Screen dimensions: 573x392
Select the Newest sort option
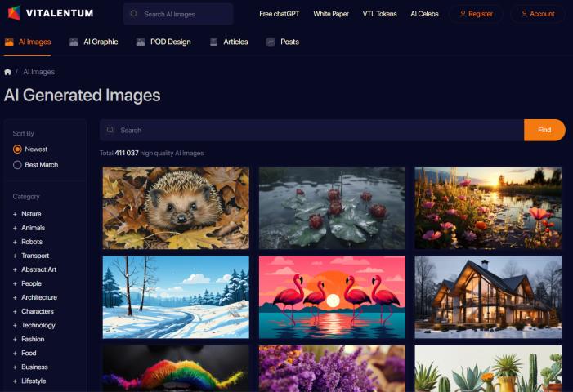tap(17, 149)
